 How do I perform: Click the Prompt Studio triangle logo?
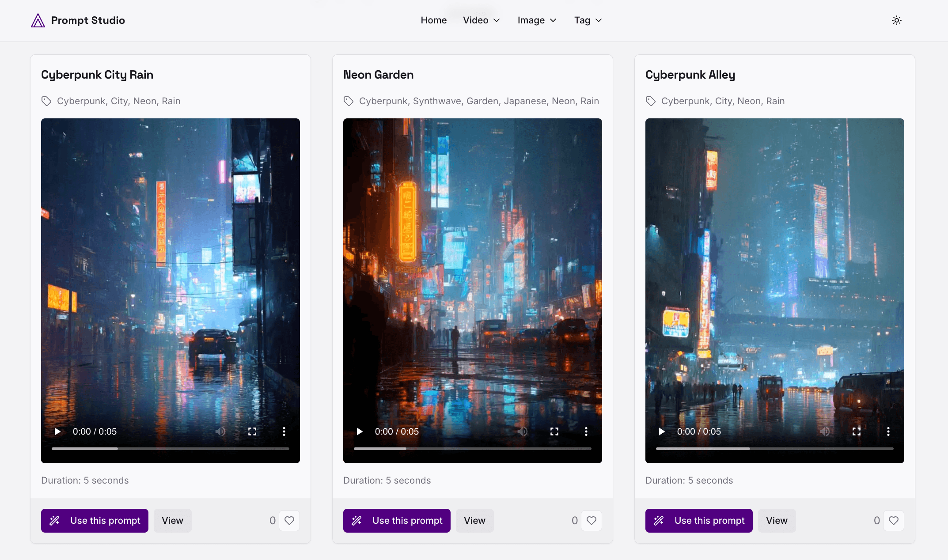pyautogui.click(x=38, y=20)
